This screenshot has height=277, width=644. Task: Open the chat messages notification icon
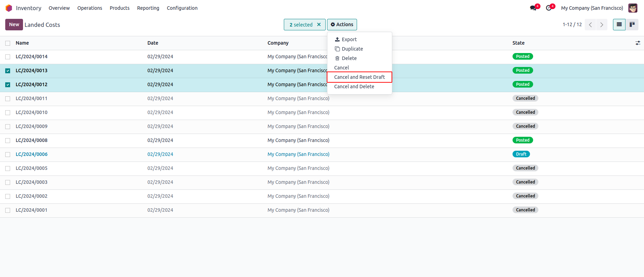tap(533, 8)
